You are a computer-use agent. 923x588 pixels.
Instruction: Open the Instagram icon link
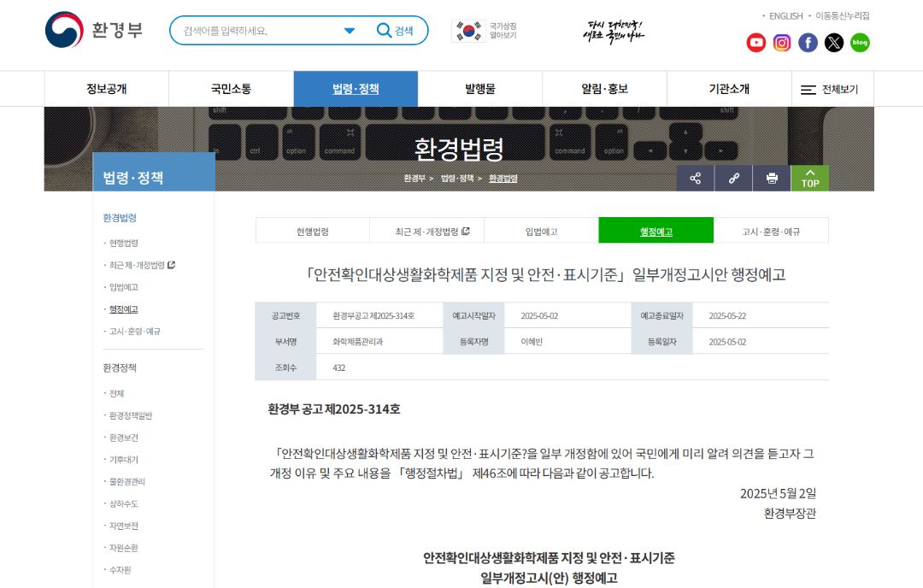(782, 43)
